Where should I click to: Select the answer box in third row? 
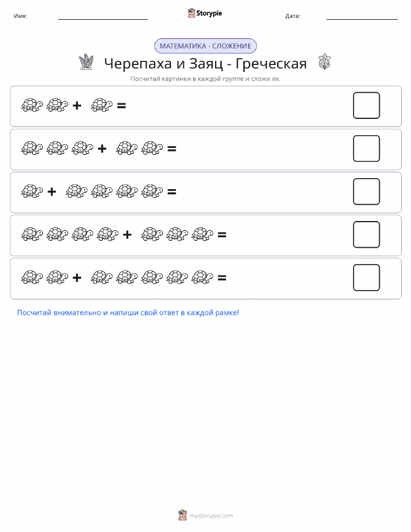pyautogui.click(x=366, y=191)
